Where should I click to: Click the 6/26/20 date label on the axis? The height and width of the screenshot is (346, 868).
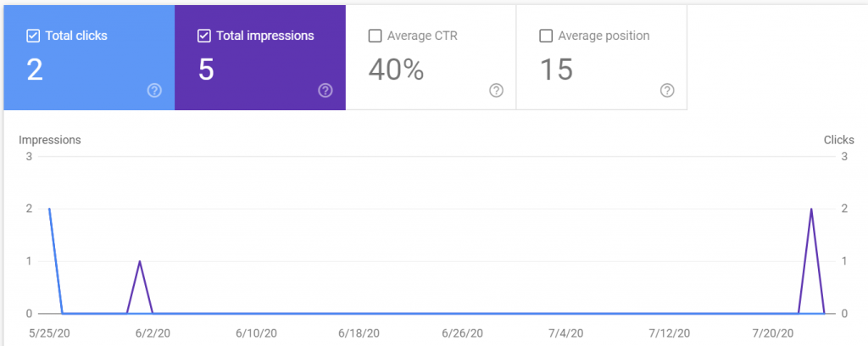[463, 334]
